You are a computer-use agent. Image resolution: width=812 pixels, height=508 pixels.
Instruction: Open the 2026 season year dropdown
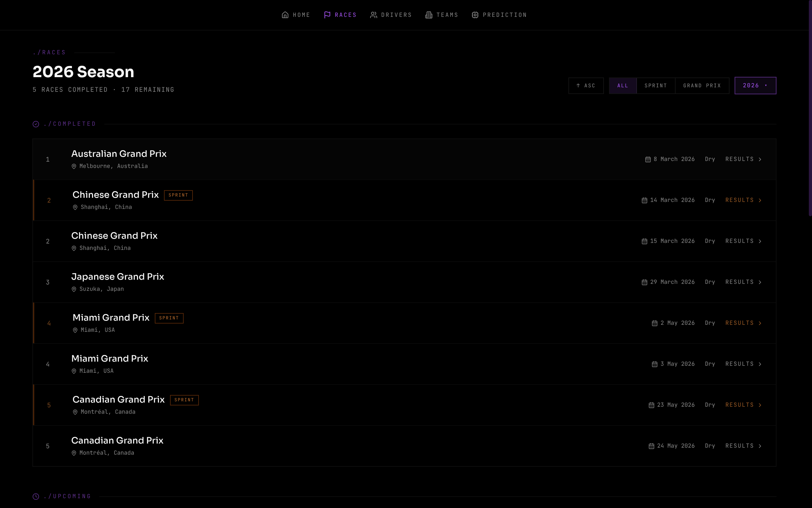click(x=755, y=86)
